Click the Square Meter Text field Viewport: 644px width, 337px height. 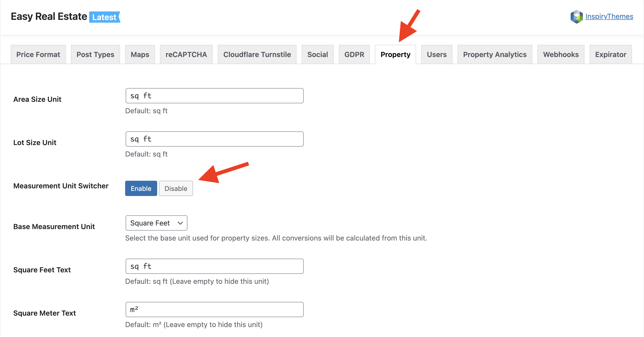pyautogui.click(x=214, y=310)
